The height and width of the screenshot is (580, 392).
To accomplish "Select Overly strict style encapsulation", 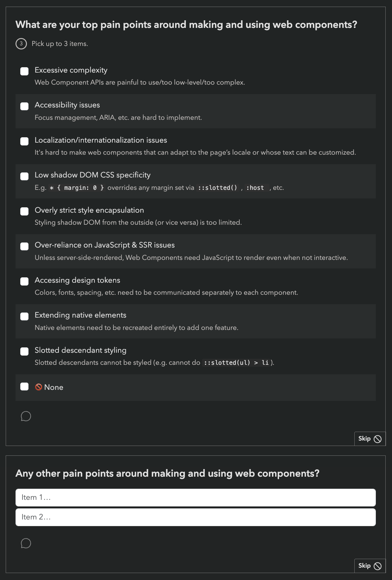I will [x=24, y=211].
